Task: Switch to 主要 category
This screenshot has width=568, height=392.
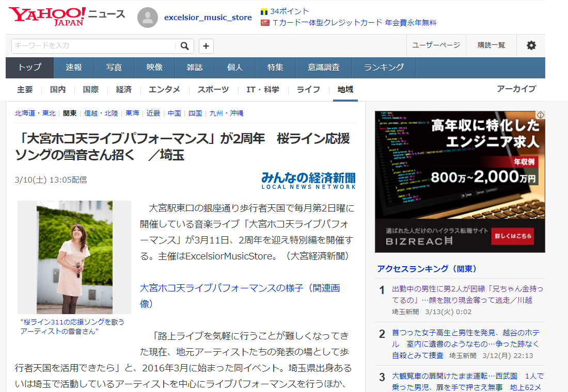Action: click(25, 89)
